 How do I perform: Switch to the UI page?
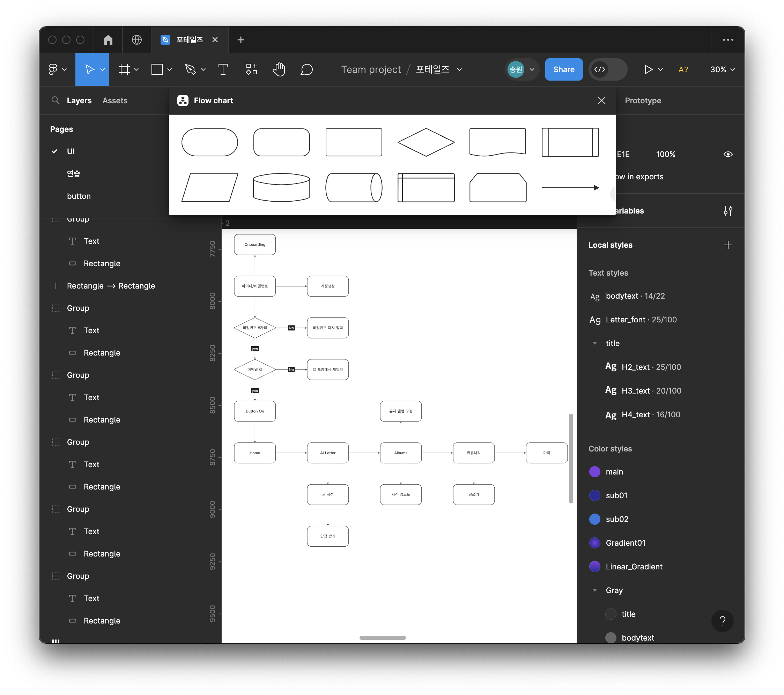71,151
